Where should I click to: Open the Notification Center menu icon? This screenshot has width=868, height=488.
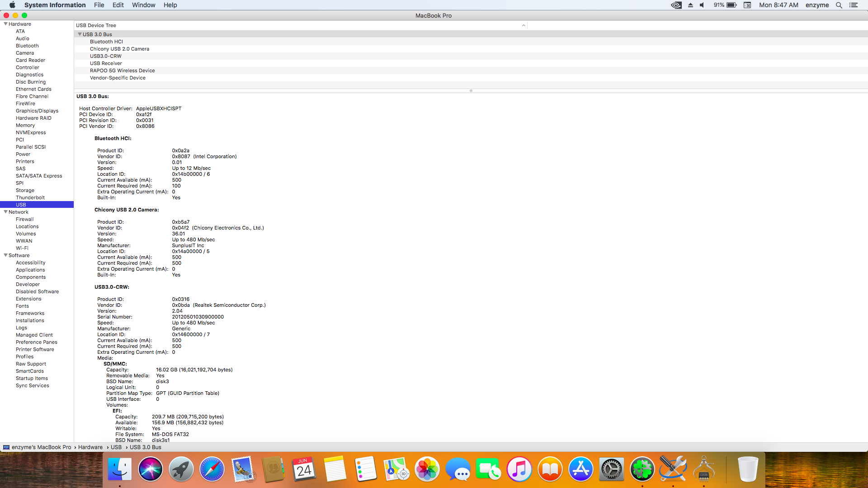pyautogui.click(x=854, y=5)
